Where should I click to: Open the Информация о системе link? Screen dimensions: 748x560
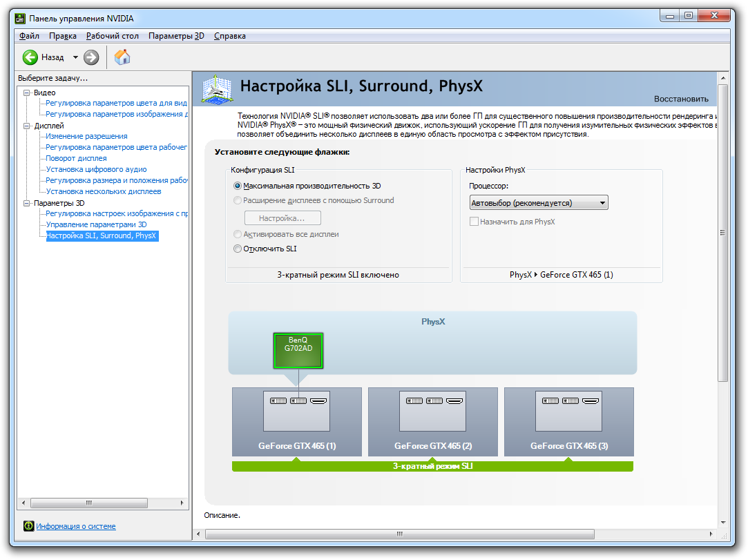tap(76, 526)
